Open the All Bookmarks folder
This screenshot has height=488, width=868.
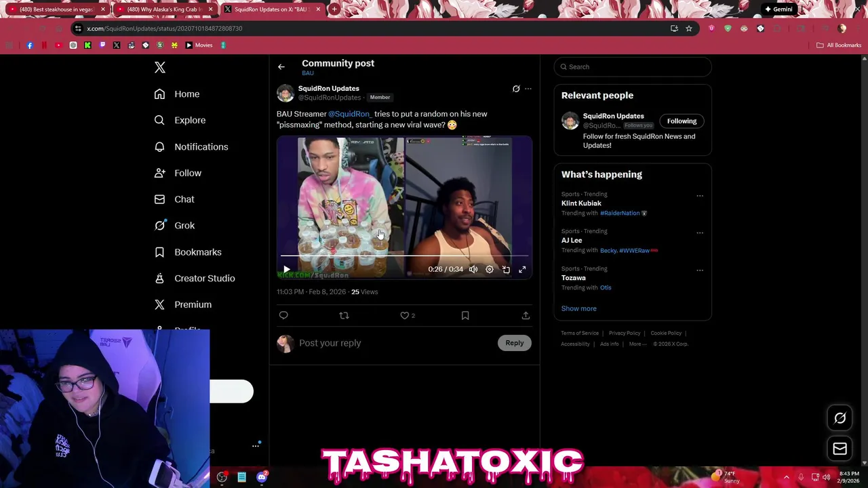tap(839, 45)
